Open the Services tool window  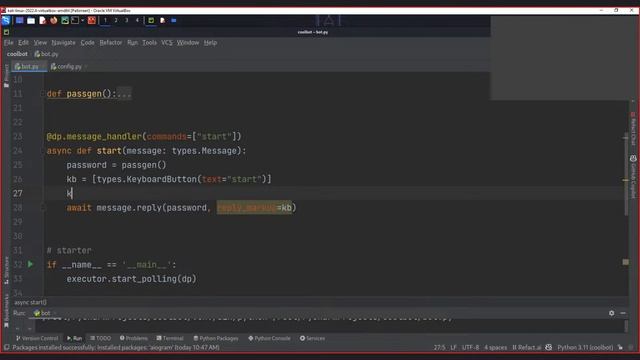[313, 338]
